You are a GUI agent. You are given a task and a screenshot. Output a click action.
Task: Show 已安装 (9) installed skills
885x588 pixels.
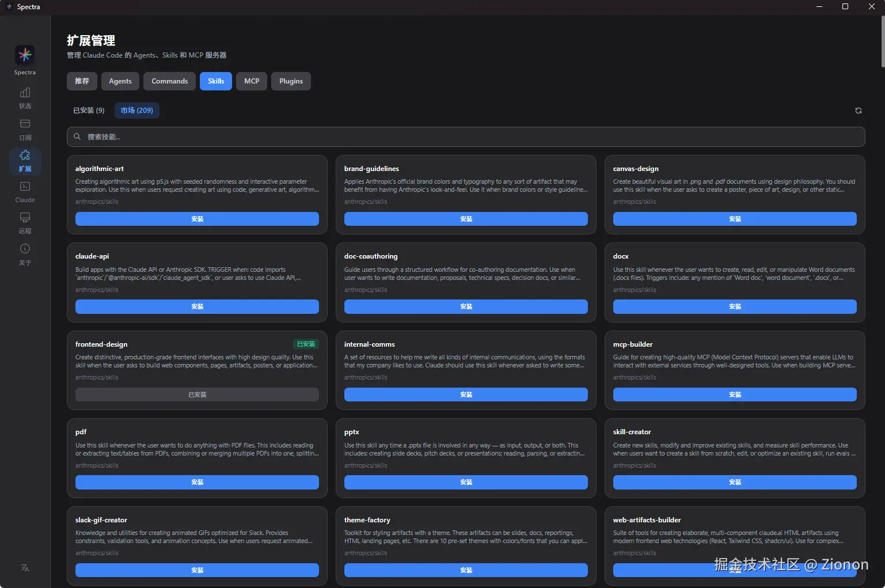click(x=89, y=111)
